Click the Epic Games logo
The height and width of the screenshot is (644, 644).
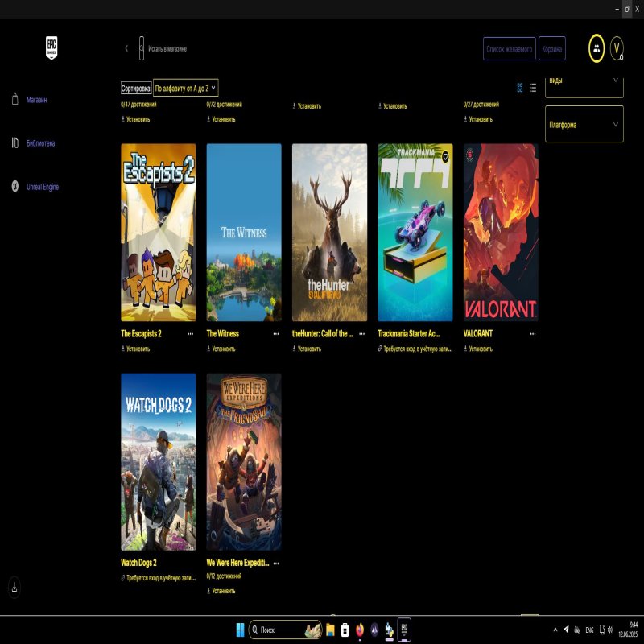(x=52, y=48)
